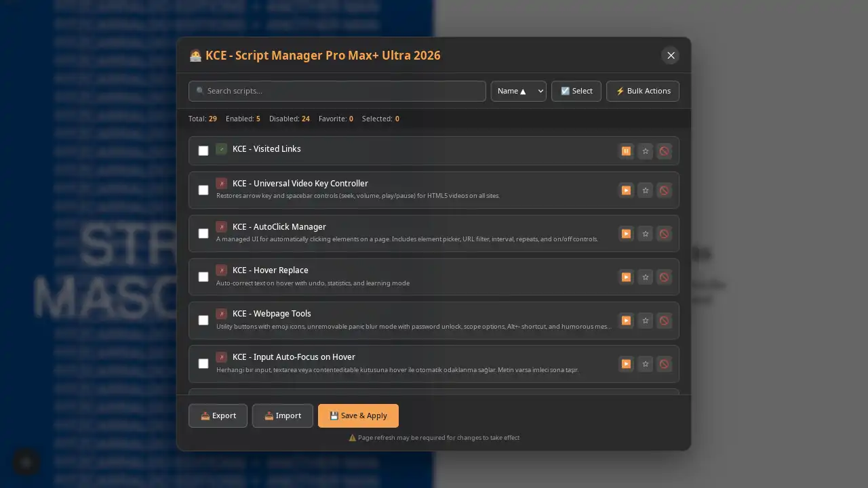Select the KCE - Hover Replace checkbox
This screenshot has width=868, height=488.
pyautogui.click(x=203, y=277)
